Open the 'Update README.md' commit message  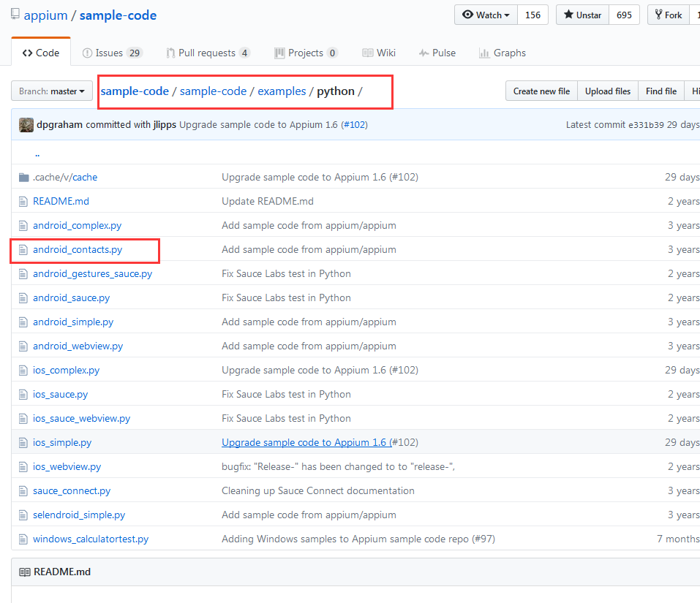[x=268, y=201]
